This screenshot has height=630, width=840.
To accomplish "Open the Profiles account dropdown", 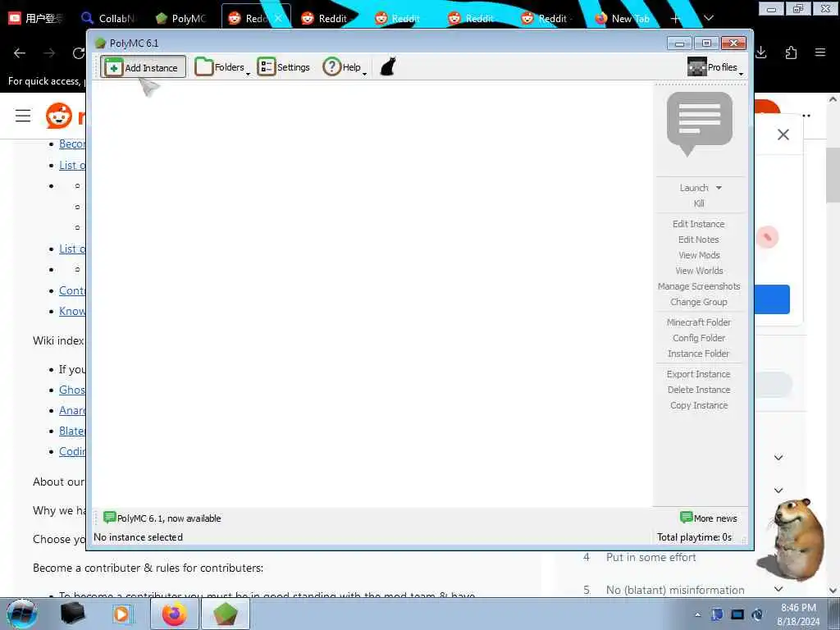I will tap(715, 67).
